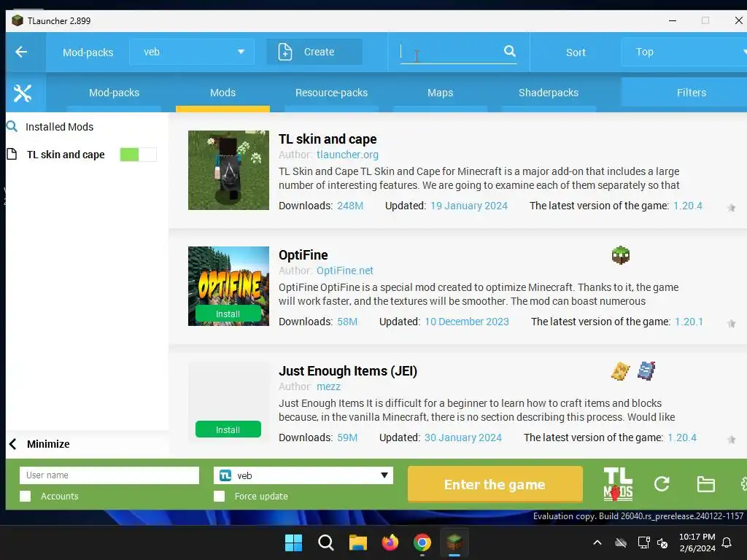Click the 1.20.1 game version on OptiFine
This screenshot has width=747, height=560.
click(x=689, y=322)
